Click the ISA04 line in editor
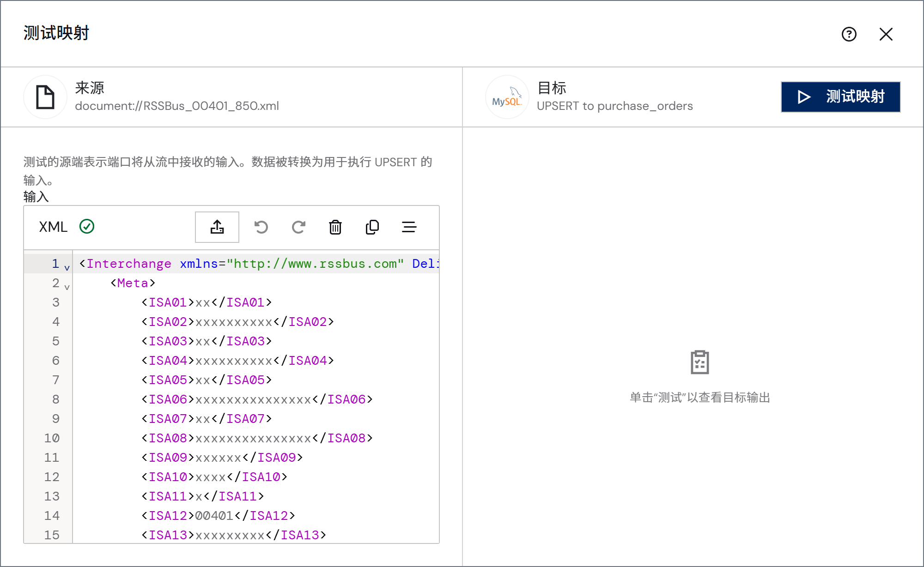Viewport: 924px width, 567px height. 237,361
